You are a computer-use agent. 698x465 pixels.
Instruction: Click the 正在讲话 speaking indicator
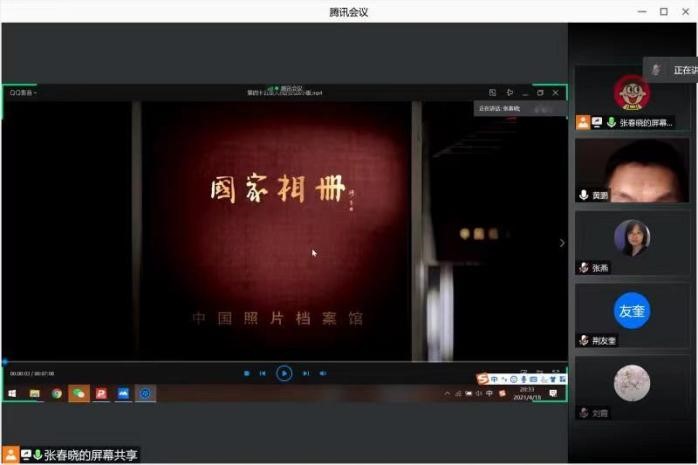pos(671,70)
